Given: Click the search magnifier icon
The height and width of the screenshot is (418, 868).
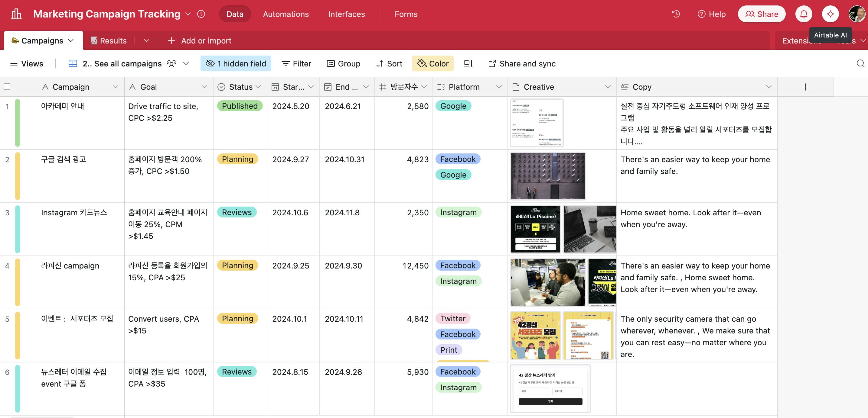Looking at the screenshot, I should [x=860, y=64].
